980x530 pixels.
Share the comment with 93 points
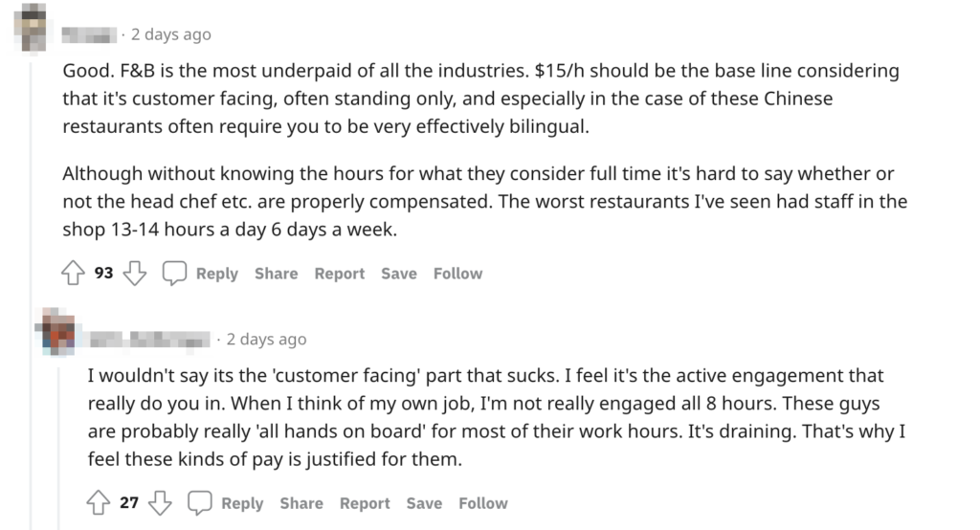click(276, 274)
